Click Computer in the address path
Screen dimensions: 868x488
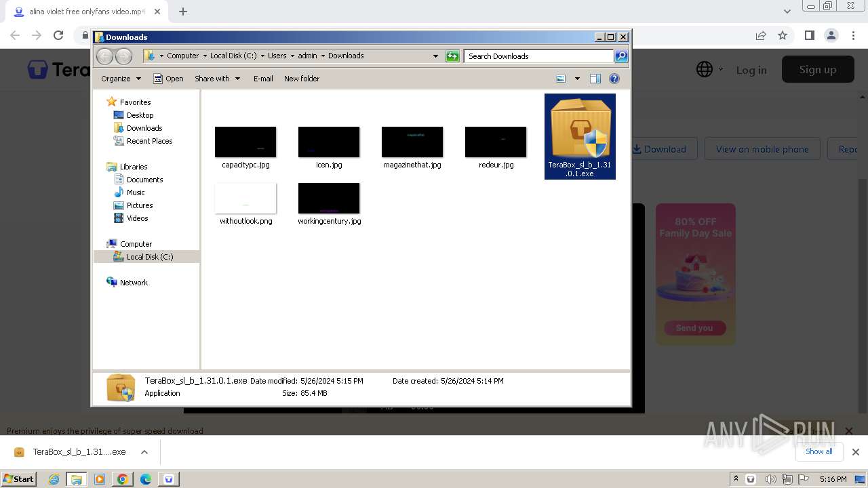coord(183,56)
